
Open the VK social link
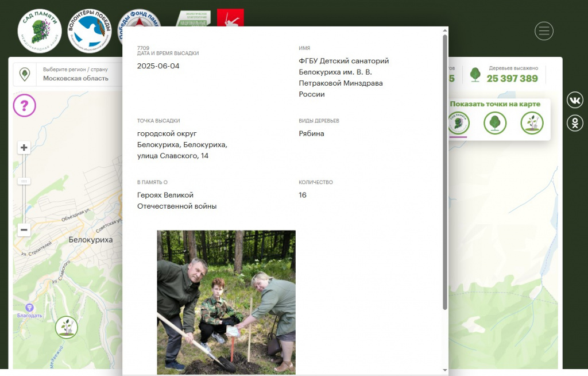575,100
